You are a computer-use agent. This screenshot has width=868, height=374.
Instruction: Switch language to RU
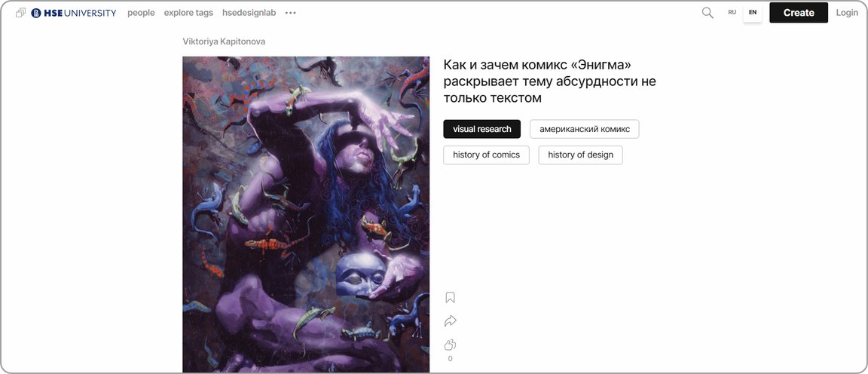tap(732, 12)
